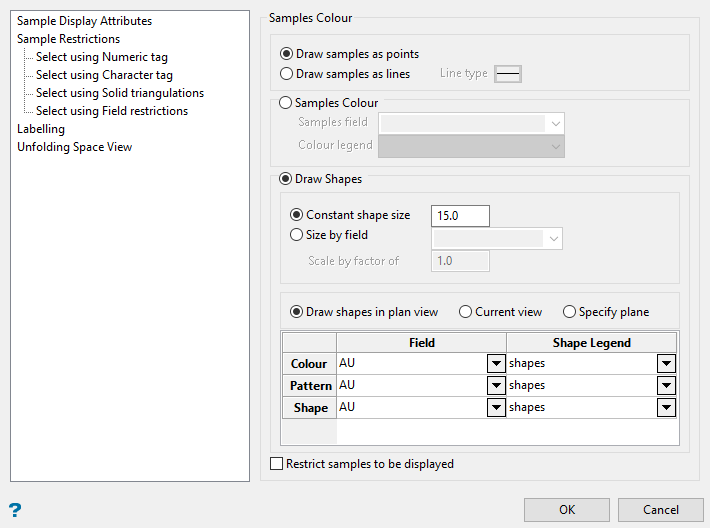
Task: Open the Labelling section
Action: pyautogui.click(x=41, y=129)
